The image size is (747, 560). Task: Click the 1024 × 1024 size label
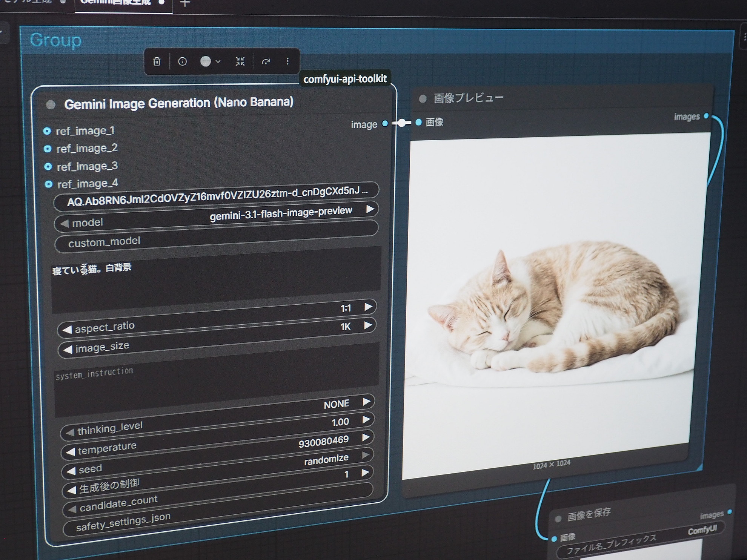[x=551, y=465]
